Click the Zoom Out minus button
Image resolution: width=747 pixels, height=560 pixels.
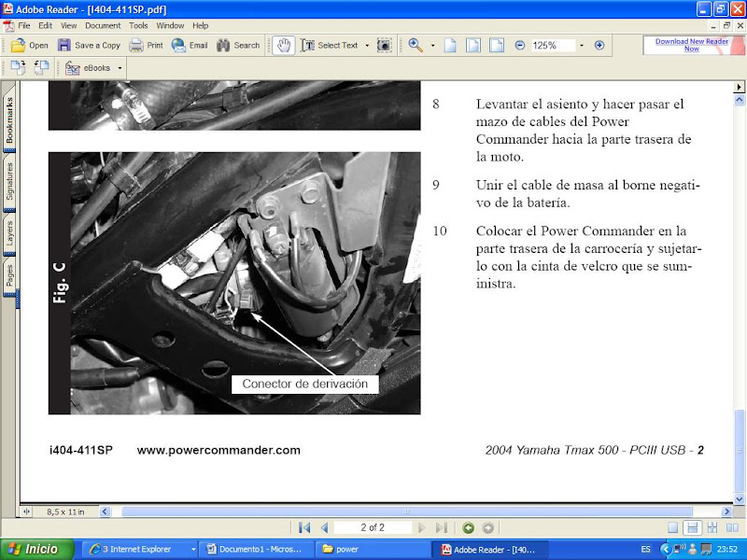(520, 45)
